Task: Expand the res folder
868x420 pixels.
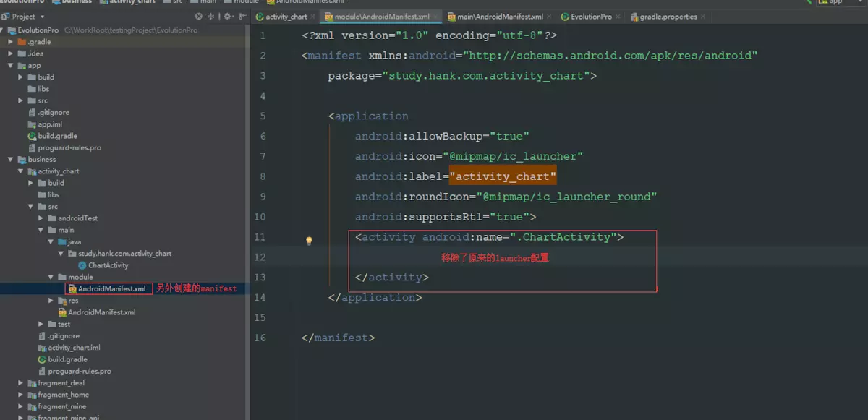Action: click(x=51, y=301)
